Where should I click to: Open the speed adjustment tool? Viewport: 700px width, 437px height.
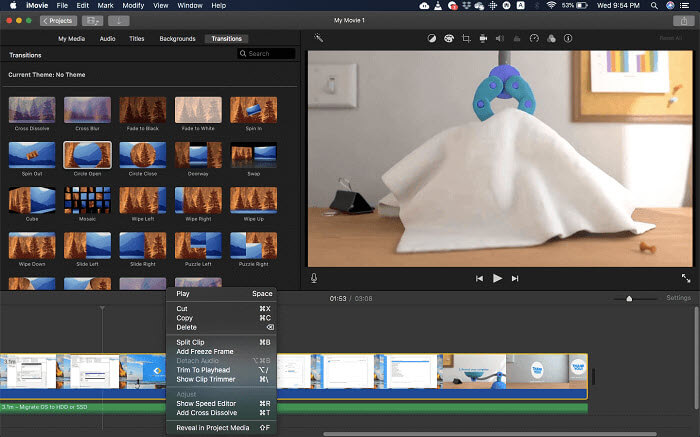coord(534,39)
